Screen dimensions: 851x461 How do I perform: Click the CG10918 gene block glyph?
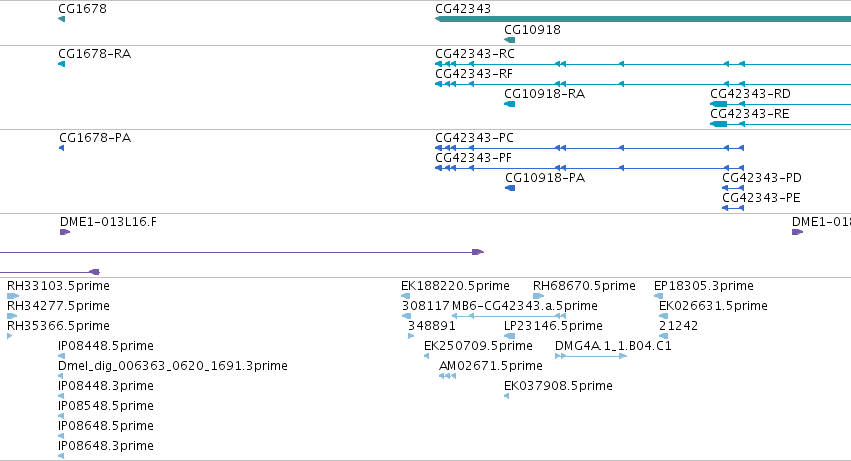pos(510,40)
